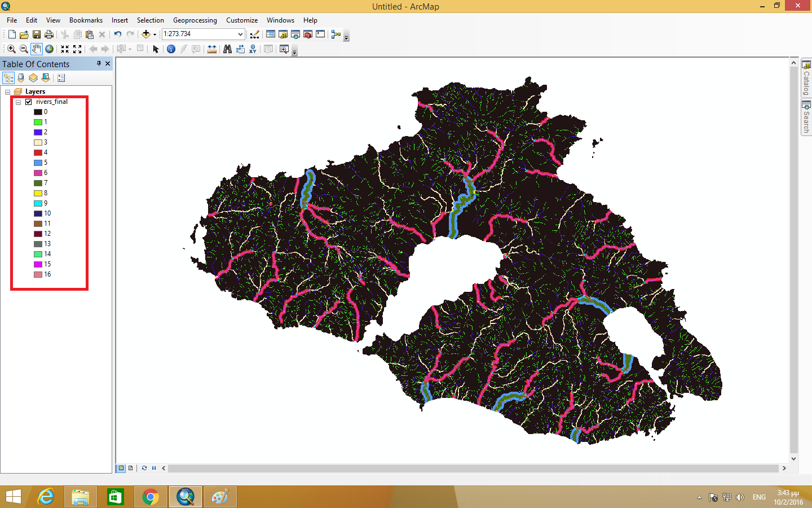This screenshot has width=812, height=508.
Task: Click the yellow swatch for value 8
Action: [x=38, y=194]
